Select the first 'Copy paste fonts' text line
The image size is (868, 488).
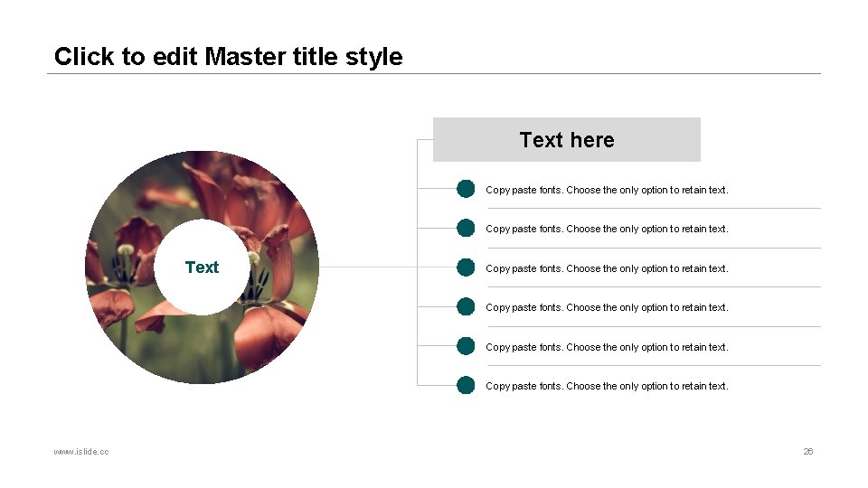(x=607, y=190)
